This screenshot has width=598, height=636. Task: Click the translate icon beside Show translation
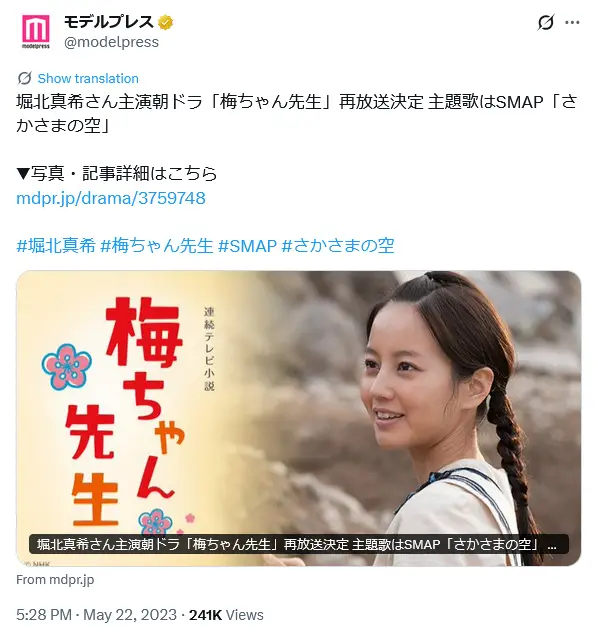(x=25, y=78)
